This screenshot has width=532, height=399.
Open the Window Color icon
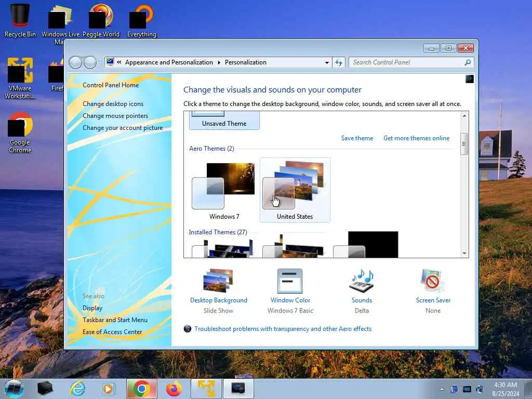click(x=290, y=281)
